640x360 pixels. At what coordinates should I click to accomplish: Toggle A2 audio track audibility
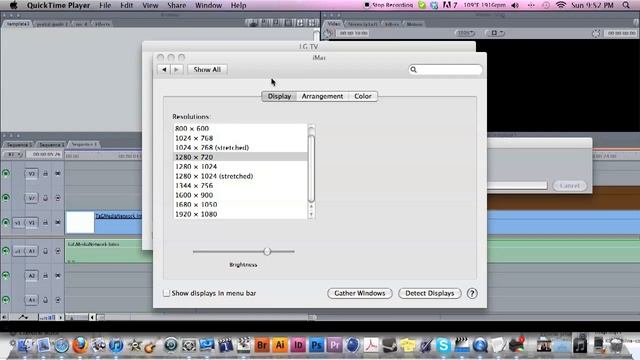6,276
